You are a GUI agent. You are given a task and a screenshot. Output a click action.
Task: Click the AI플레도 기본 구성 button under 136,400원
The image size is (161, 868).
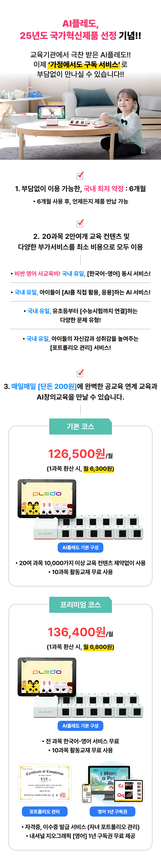pyautogui.click(x=80, y=726)
